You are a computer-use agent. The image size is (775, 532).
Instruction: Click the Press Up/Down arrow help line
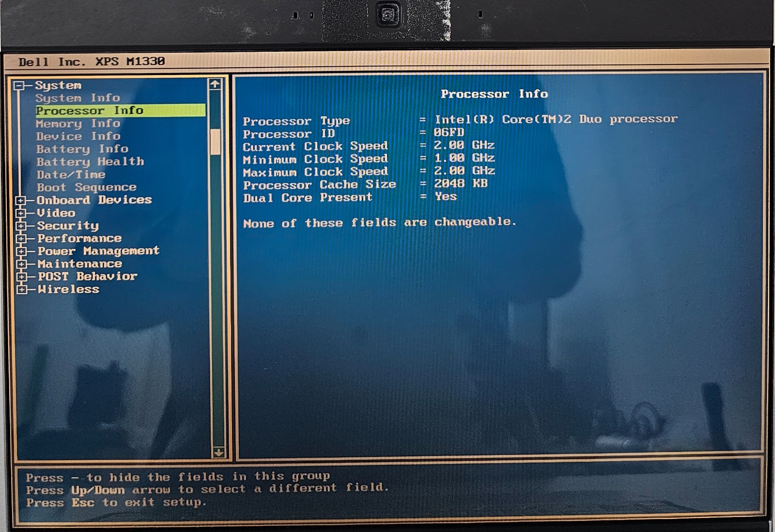[x=207, y=488]
